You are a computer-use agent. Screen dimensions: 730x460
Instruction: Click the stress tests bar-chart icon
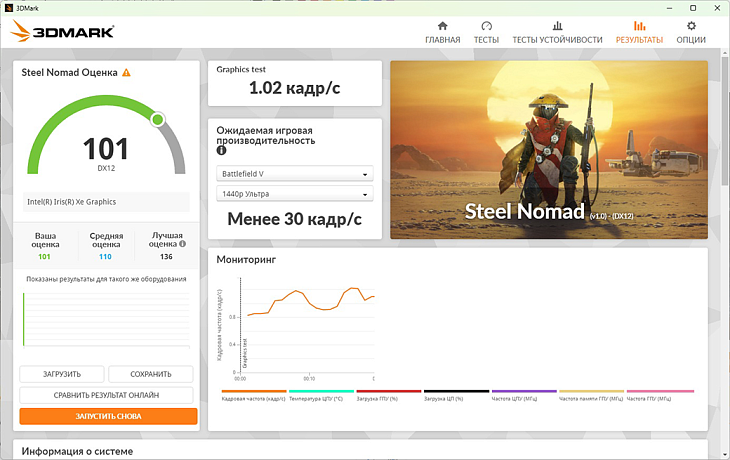(557, 26)
